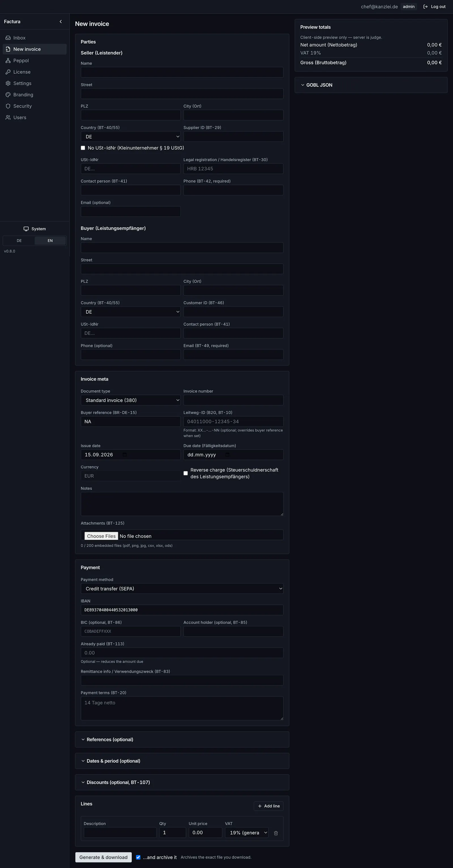
Task: Click the New invoice document icon
Action: click(8, 49)
